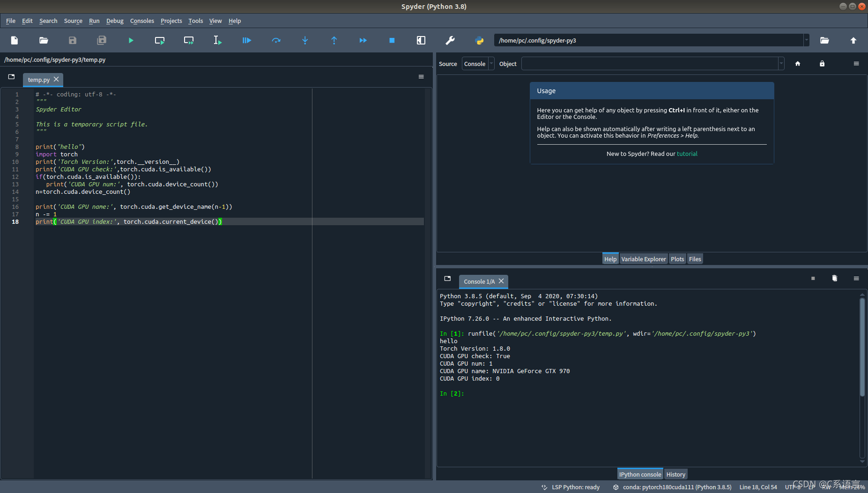This screenshot has width=868, height=493.
Task: Switch to Variable Explorer tab
Action: pos(643,259)
